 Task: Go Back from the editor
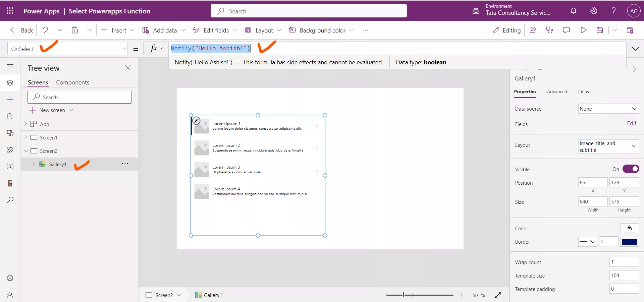(x=21, y=30)
